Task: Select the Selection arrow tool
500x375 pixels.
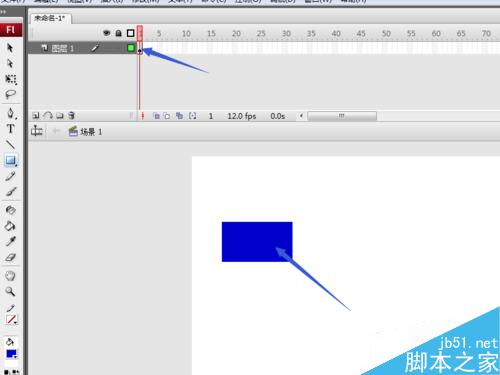Action: tap(10, 48)
